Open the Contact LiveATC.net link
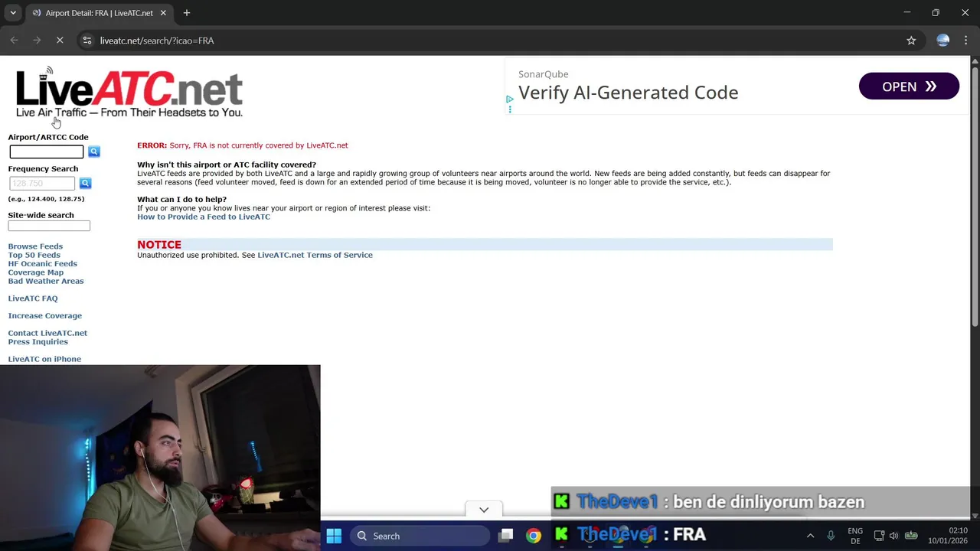This screenshot has height=551, width=980. click(47, 333)
